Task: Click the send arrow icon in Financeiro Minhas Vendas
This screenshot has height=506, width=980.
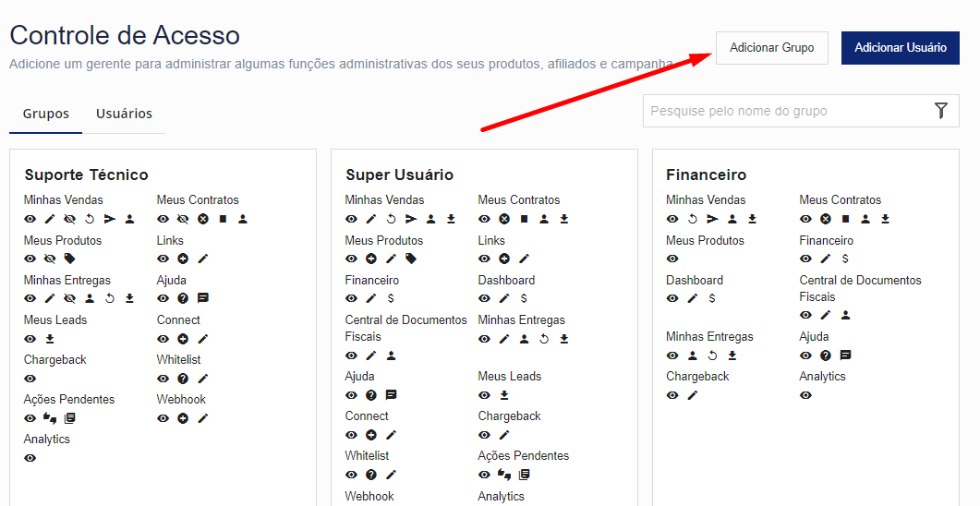Action: pyautogui.click(x=712, y=220)
